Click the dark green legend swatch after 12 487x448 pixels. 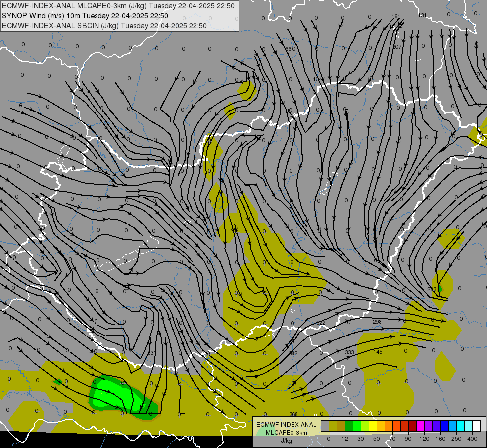[349, 426]
